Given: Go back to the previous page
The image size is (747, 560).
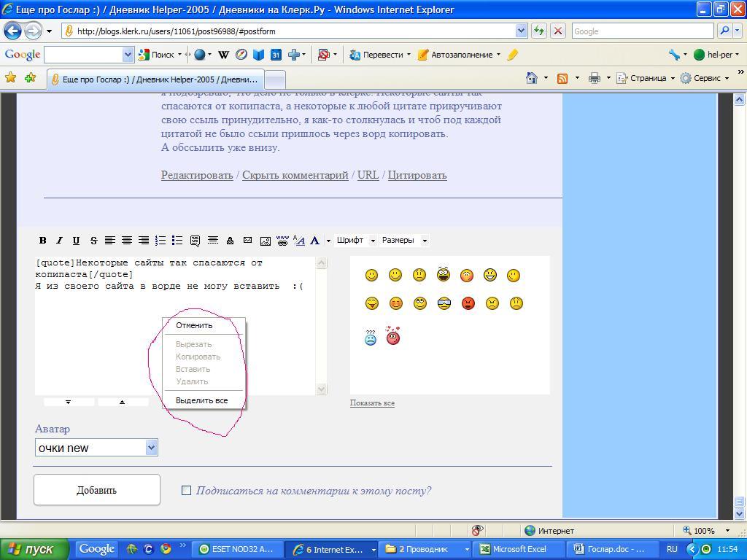Looking at the screenshot, I should point(13,31).
